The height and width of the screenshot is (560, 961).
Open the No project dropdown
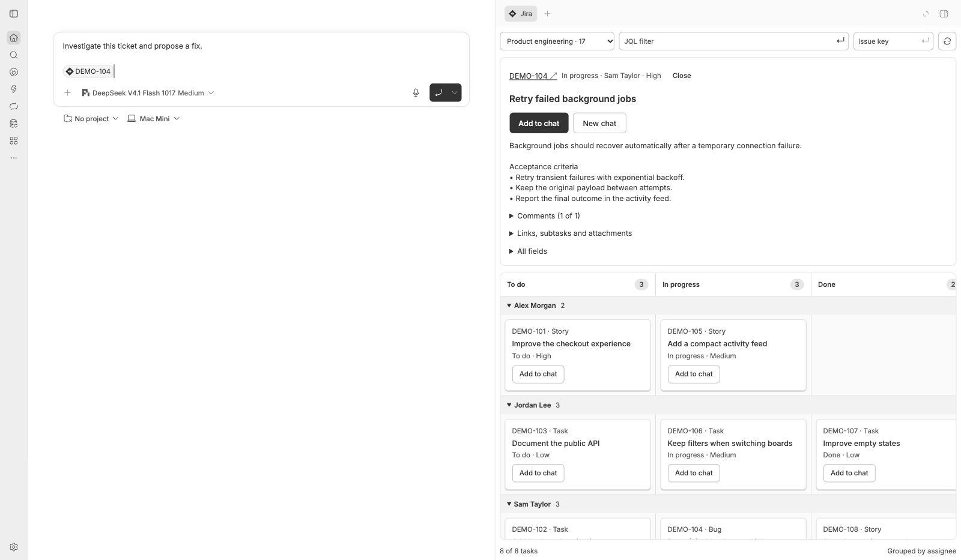(x=91, y=119)
